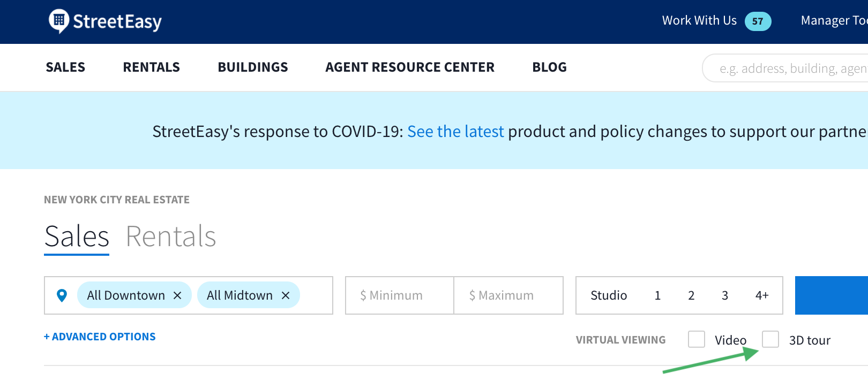Open the Manager Tools link
Image resolution: width=868 pixels, height=381 pixels.
coord(834,21)
